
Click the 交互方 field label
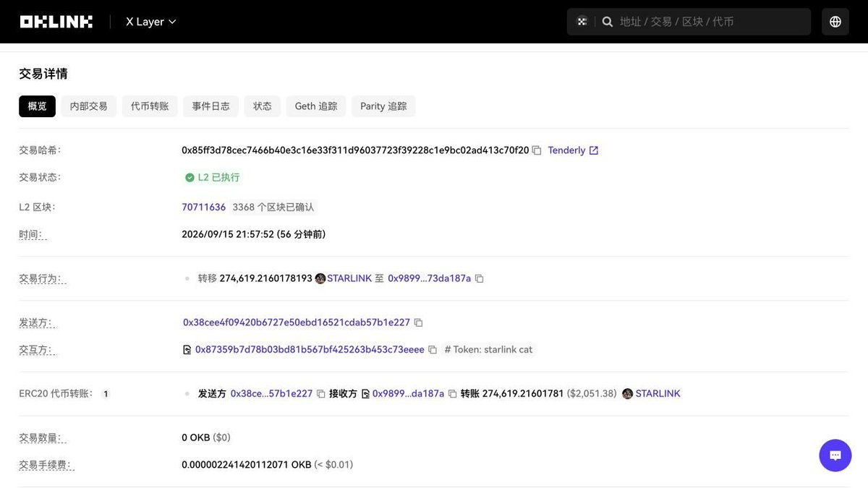click(x=36, y=350)
